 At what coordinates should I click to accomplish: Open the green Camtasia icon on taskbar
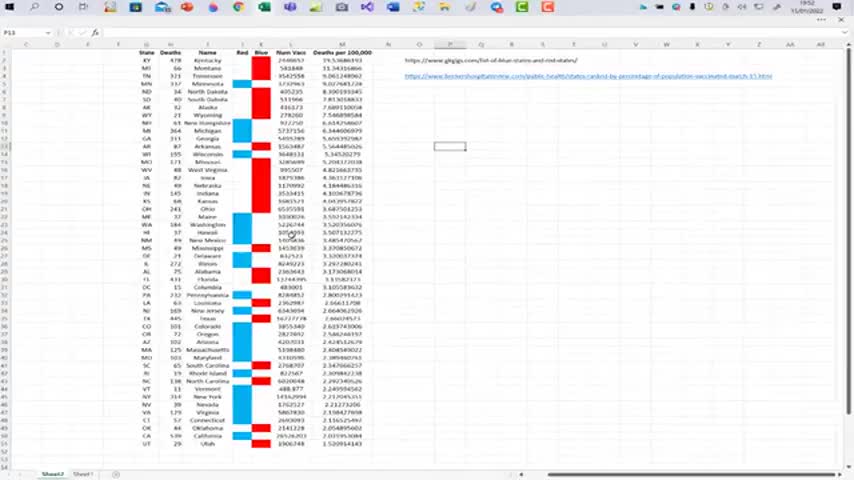tap(522, 7)
